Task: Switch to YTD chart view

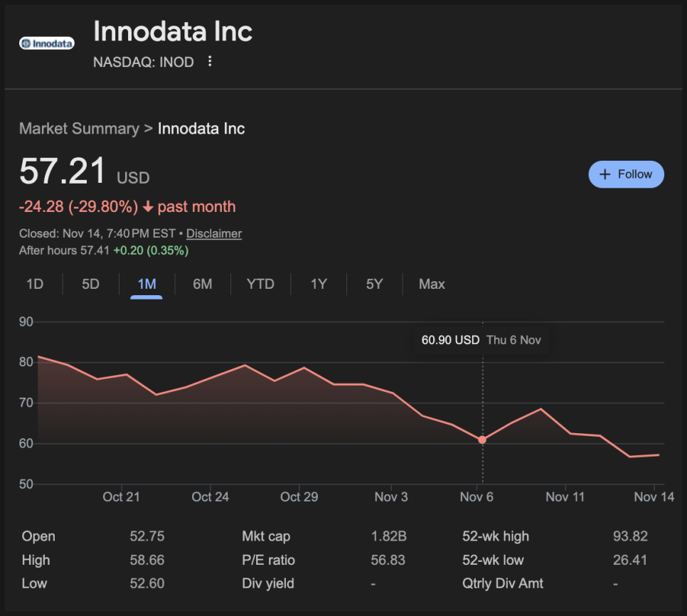Action: click(260, 284)
